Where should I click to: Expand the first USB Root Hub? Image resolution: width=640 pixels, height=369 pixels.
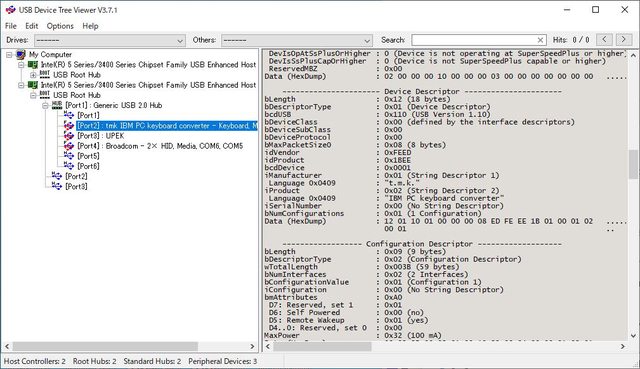(33, 75)
